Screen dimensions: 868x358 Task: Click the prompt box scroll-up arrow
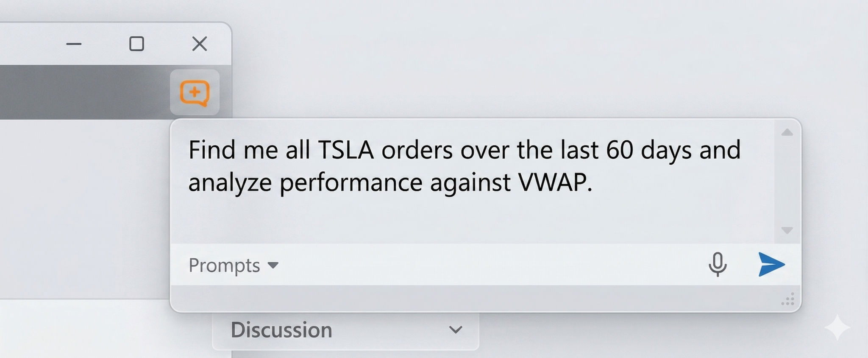click(x=787, y=133)
